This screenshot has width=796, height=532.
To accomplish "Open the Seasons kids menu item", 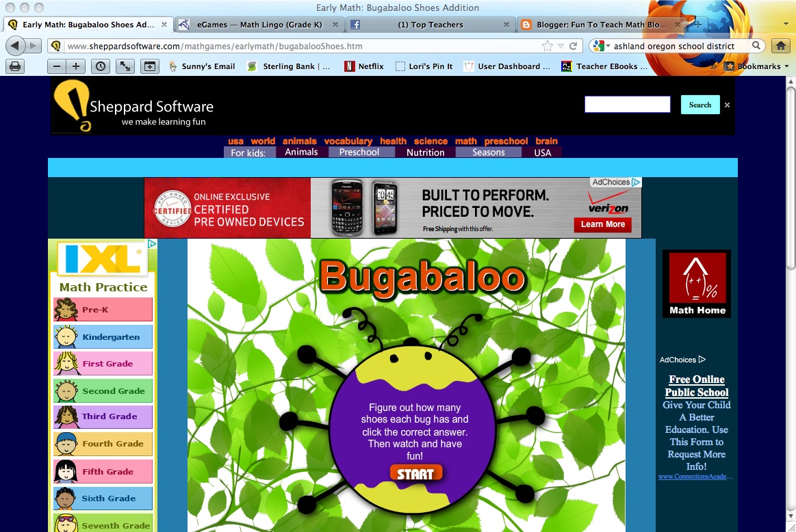I will (489, 152).
